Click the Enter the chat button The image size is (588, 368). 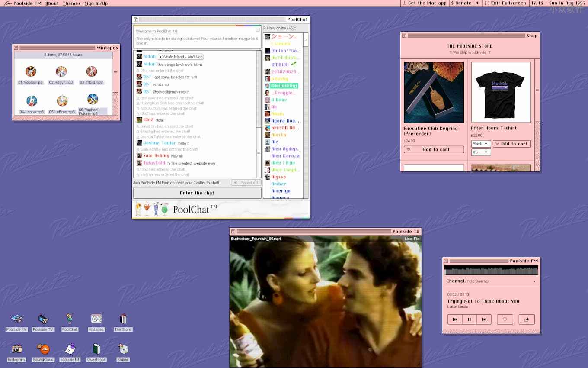point(197,193)
